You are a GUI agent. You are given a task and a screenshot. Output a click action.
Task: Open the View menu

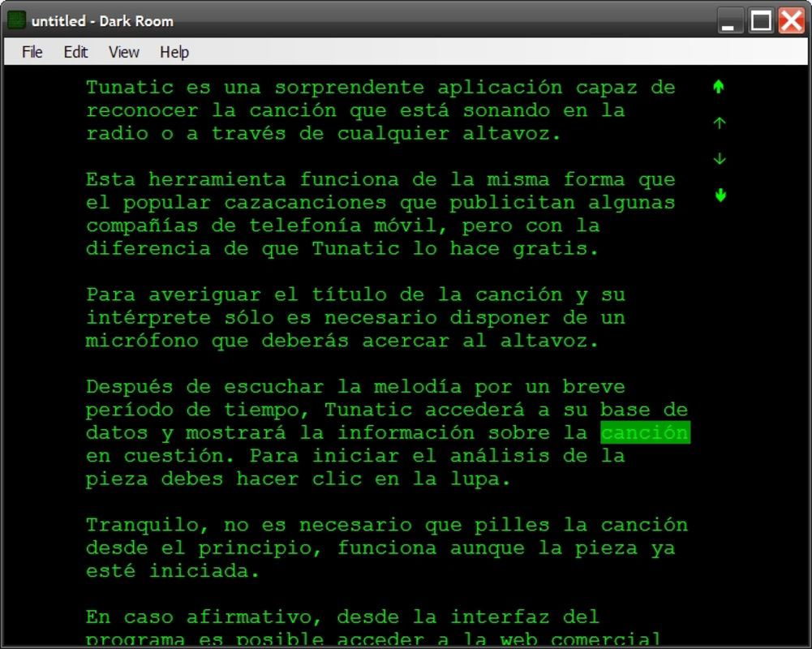point(124,52)
